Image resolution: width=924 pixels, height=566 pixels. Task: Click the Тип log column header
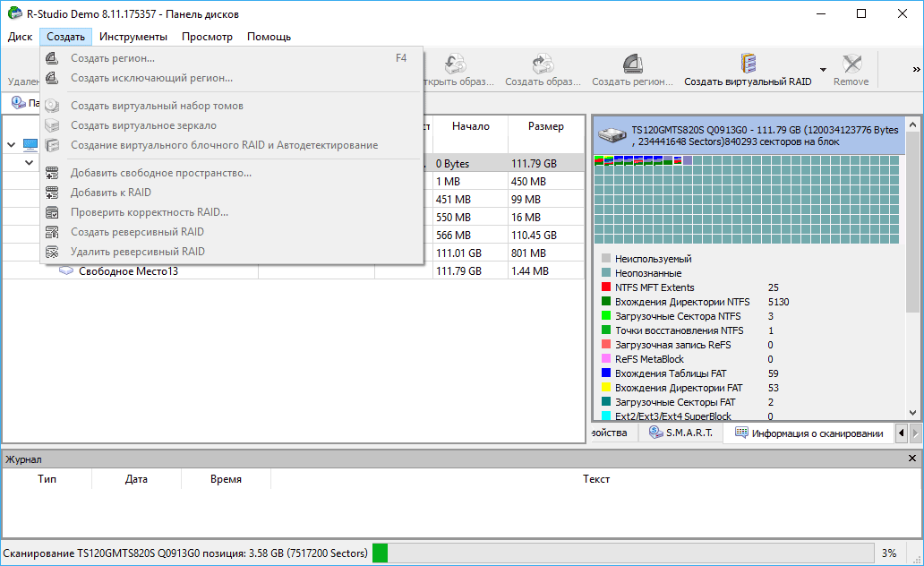tap(47, 479)
